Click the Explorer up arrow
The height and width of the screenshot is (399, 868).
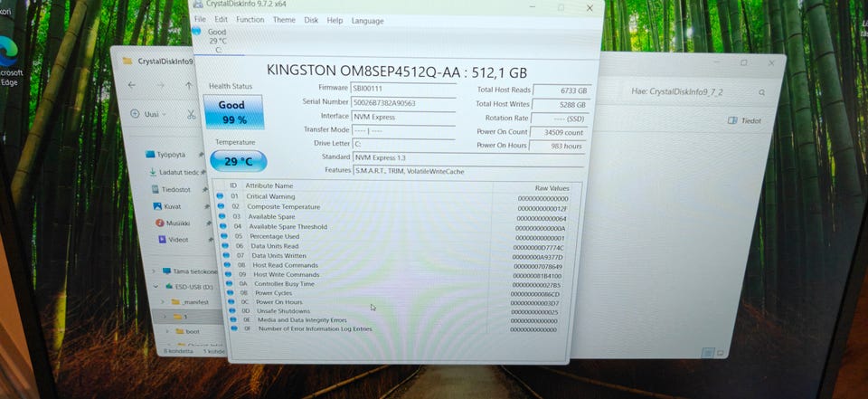click(189, 86)
